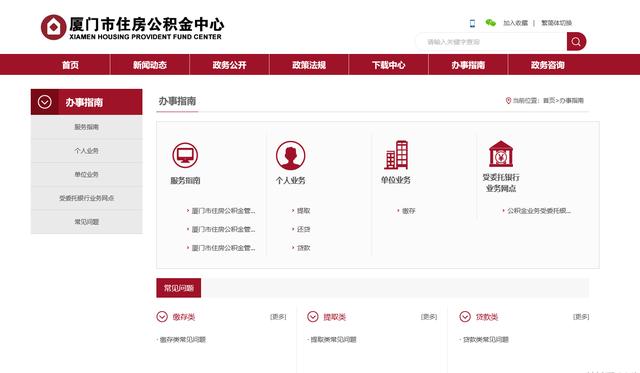Viewport: 640px width, 373px height.
Task: Open 缴存类常见问题 item
Action: (x=182, y=339)
